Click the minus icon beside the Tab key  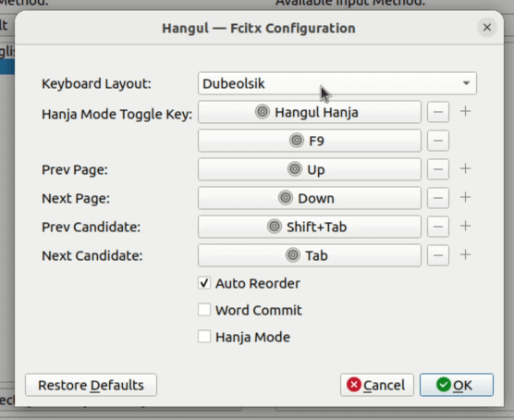click(438, 255)
